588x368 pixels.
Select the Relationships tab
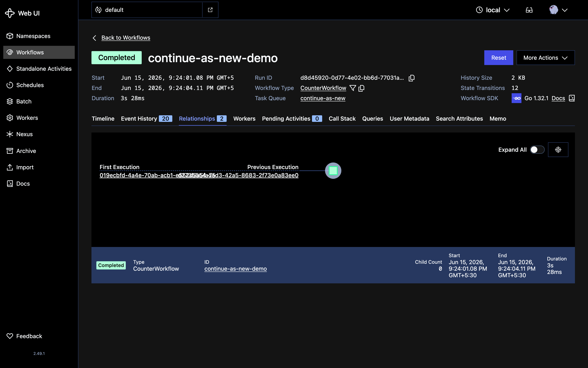(203, 119)
